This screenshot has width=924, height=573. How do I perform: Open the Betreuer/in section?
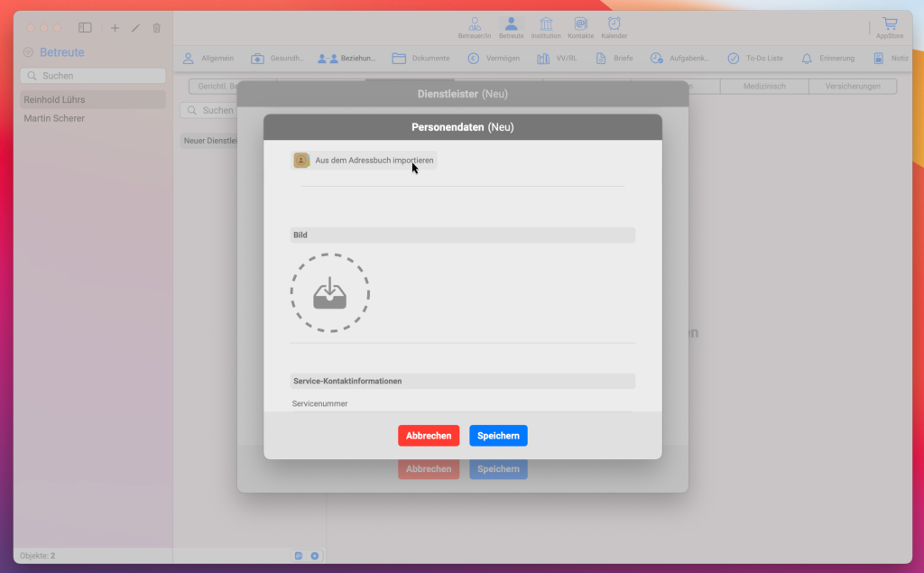[x=475, y=28]
